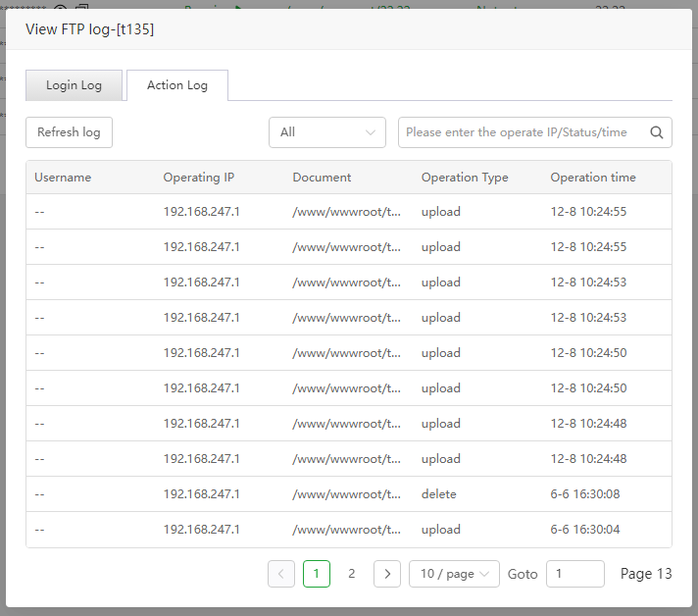Image resolution: width=698 pixels, height=616 pixels.
Task: Switch to the Login Log tab
Action: pyautogui.click(x=75, y=85)
